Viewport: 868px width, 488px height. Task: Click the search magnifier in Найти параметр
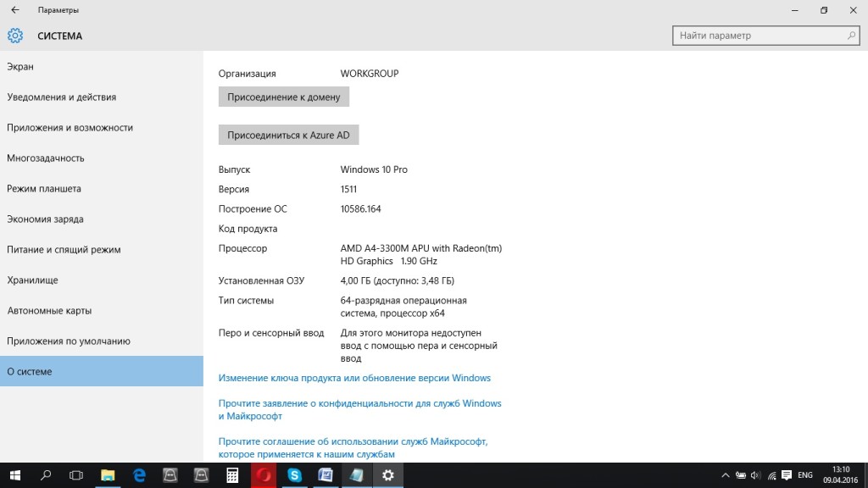851,36
